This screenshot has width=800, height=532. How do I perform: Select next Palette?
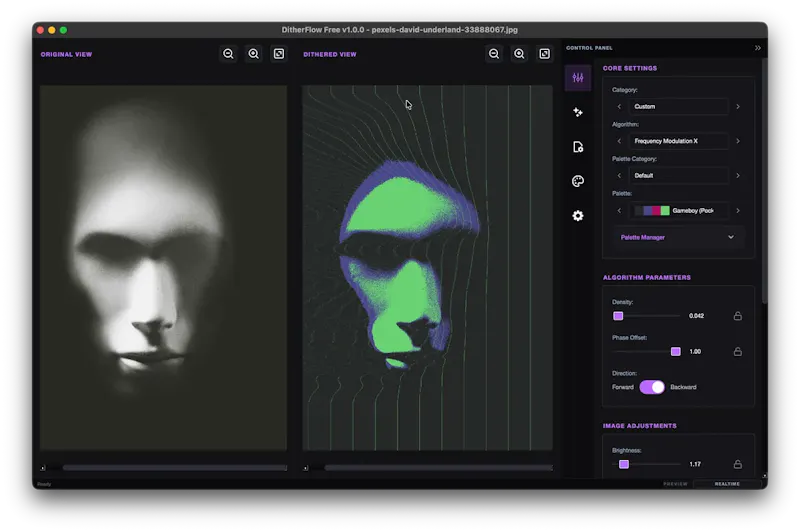pyautogui.click(x=738, y=211)
